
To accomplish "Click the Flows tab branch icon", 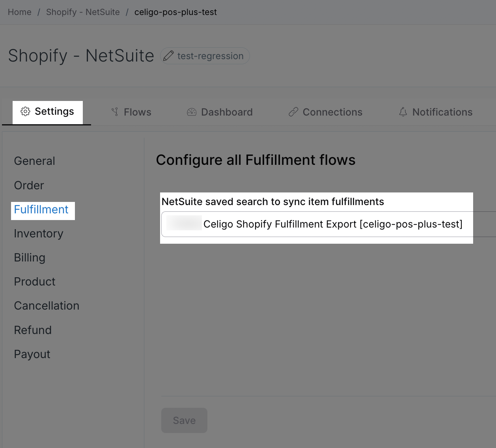I will (x=115, y=112).
